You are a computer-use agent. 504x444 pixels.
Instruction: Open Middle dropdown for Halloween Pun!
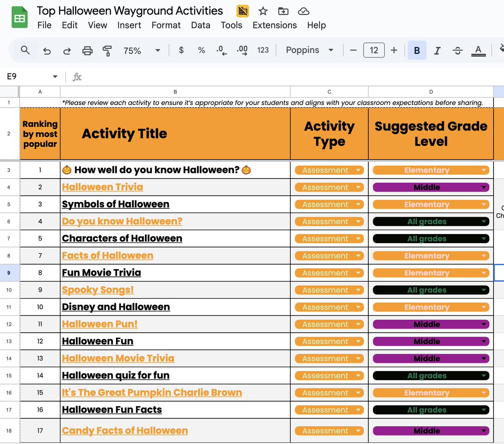click(431, 324)
